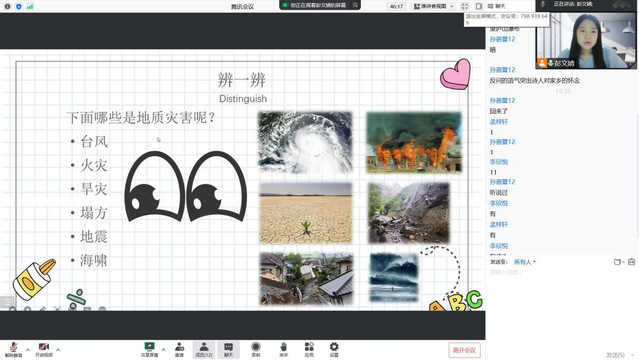The image size is (639, 360).
Task: Open video options arrow beside camera
Action: coord(58,349)
